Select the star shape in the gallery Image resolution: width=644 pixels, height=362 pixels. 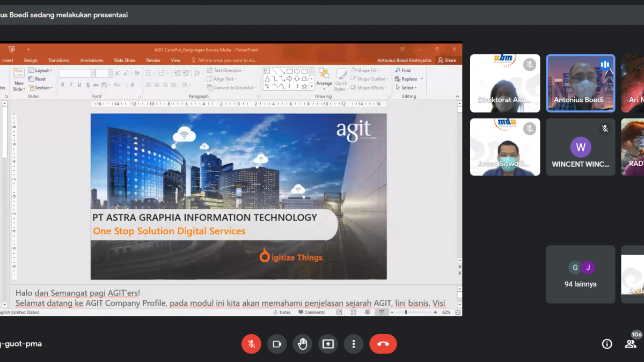coord(304,86)
